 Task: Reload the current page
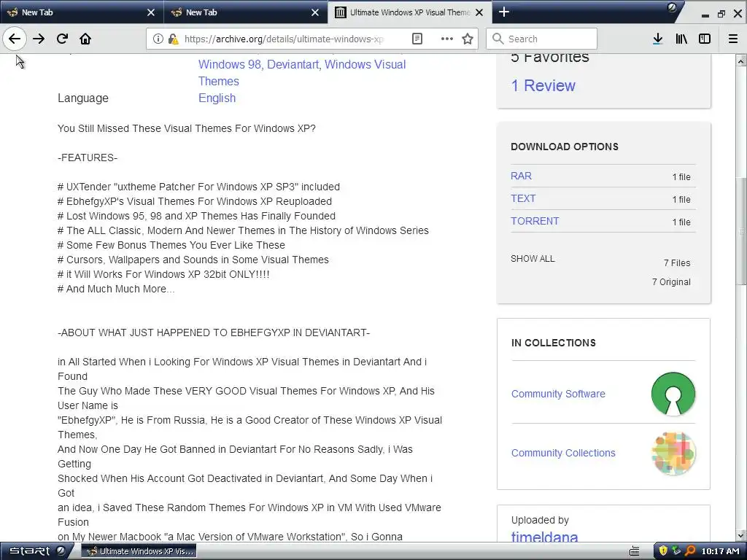point(62,39)
